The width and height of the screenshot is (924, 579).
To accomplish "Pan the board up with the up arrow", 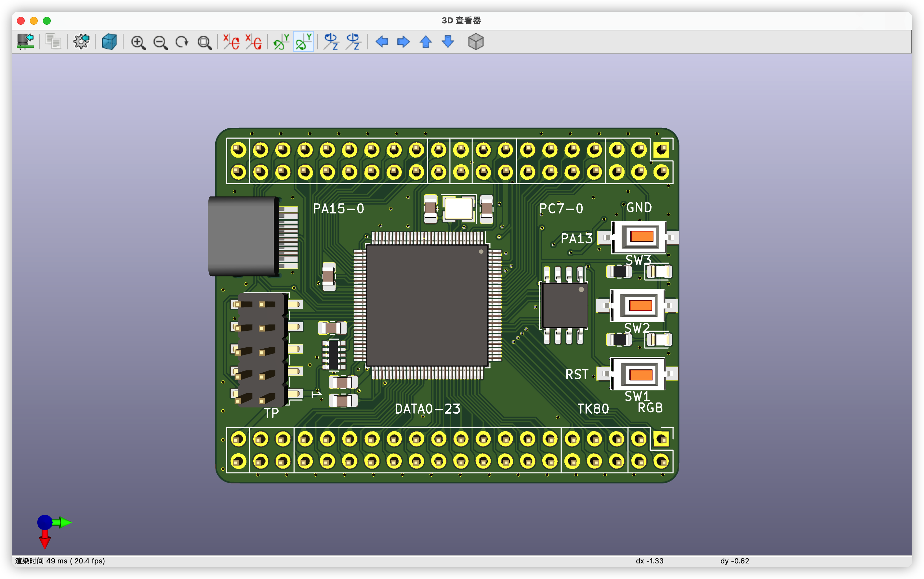I will [426, 41].
